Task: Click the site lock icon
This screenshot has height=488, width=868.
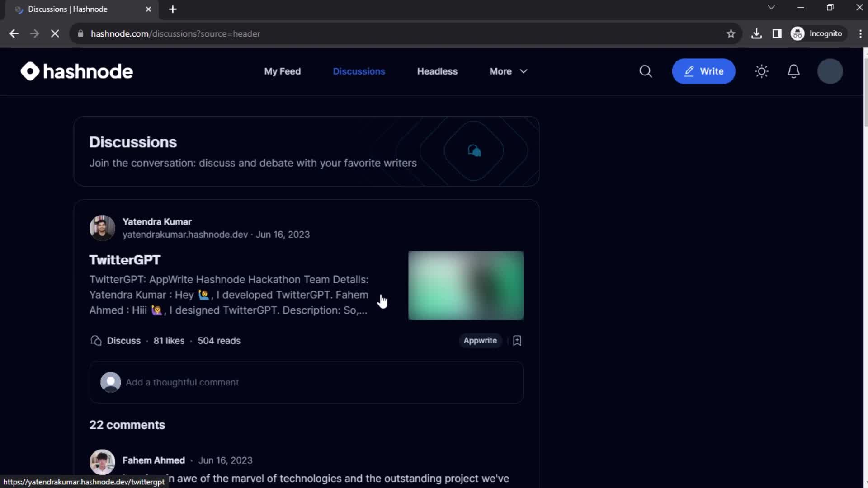Action: [x=80, y=34]
